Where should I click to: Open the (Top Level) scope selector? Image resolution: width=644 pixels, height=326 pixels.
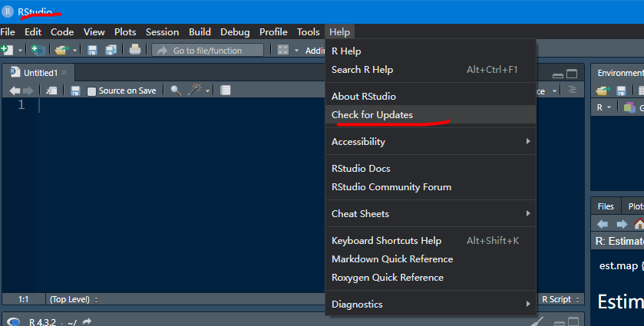(74, 299)
